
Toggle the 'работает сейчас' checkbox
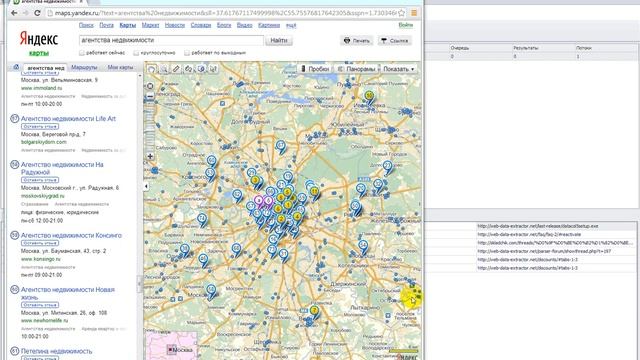82,53
